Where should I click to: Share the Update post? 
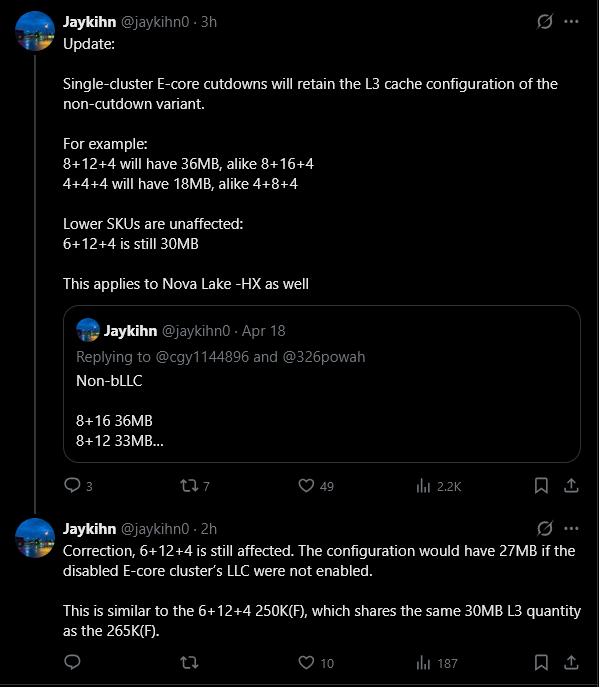571,486
